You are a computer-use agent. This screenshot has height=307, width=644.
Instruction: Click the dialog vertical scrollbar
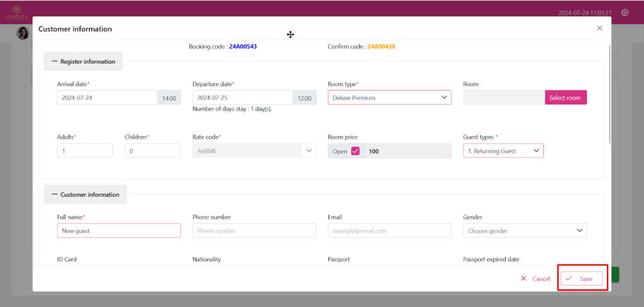point(609,94)
